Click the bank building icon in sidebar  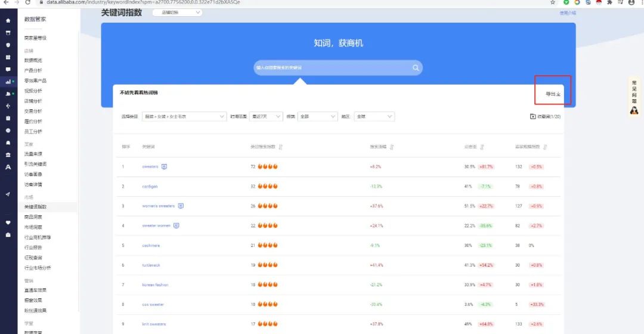pyautogui.click(x=8, y=155)
